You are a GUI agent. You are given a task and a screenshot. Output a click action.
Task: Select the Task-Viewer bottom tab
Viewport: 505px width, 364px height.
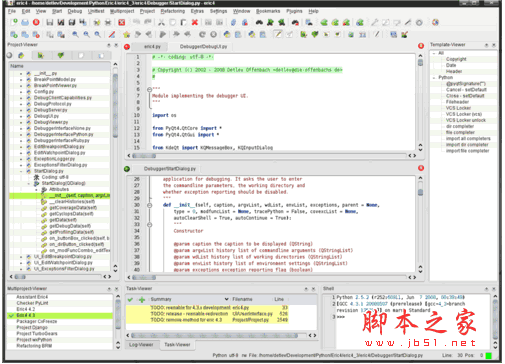(x=177, y=345)
